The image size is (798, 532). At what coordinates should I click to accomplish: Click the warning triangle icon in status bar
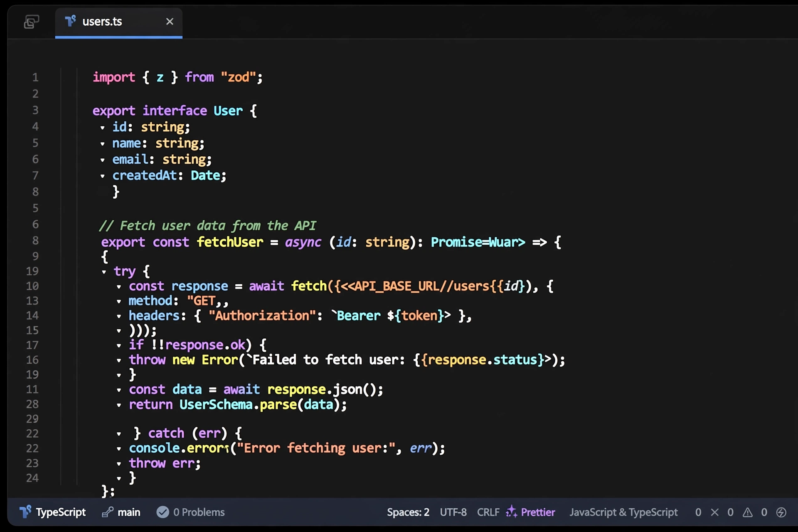tap(748, 512)
